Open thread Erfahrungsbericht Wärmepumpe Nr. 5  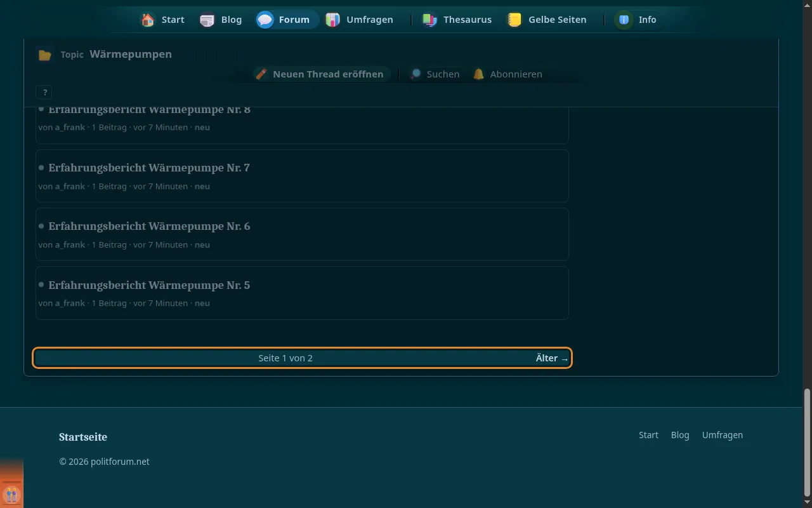coord(149,285)
